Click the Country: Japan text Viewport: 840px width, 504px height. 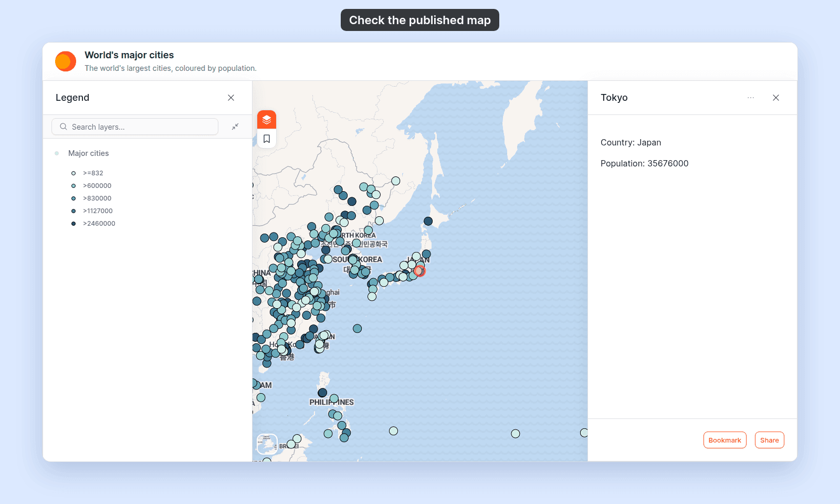pyautogui.click(x=631, y=142)
